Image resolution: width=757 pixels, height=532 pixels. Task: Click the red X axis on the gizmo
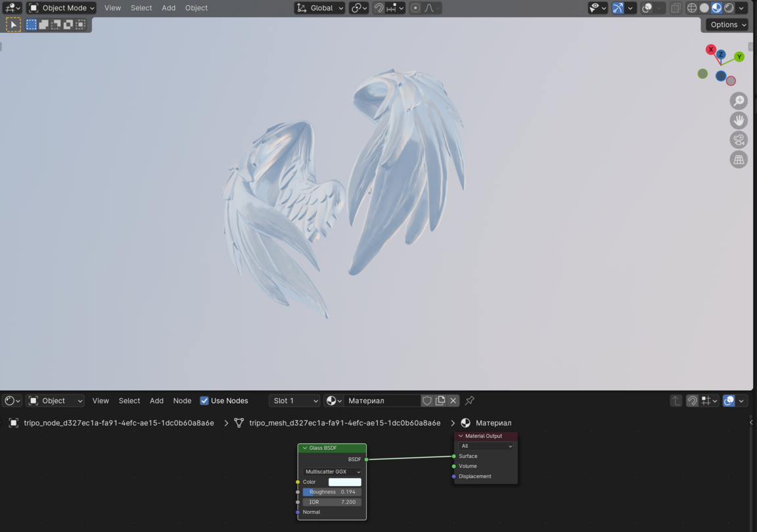[710, 50]
